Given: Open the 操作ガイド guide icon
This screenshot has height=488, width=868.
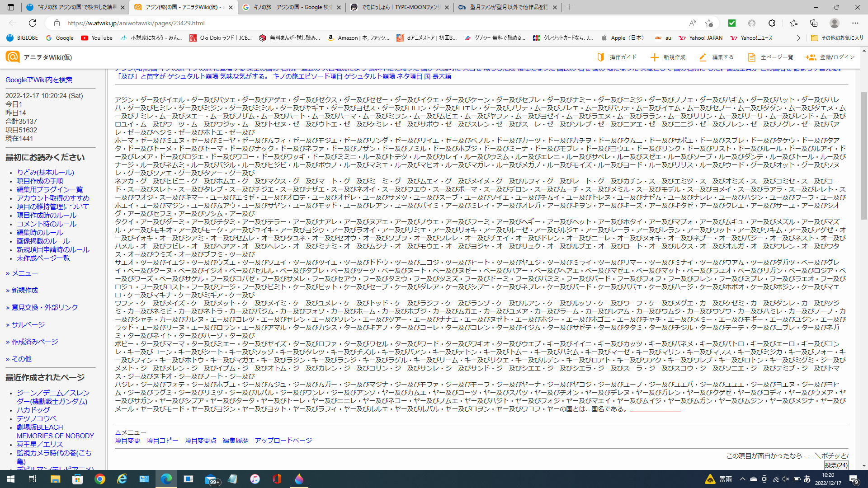Looking at the screenshot, I should (x=601, y=57).
